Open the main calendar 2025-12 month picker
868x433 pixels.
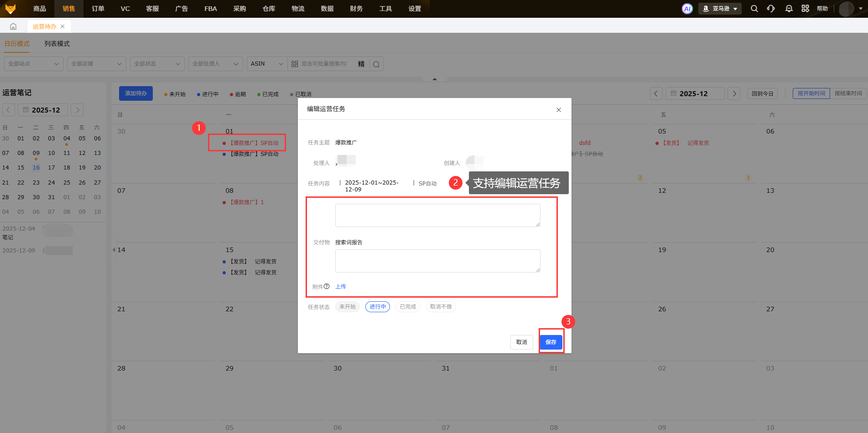[695, 93]
